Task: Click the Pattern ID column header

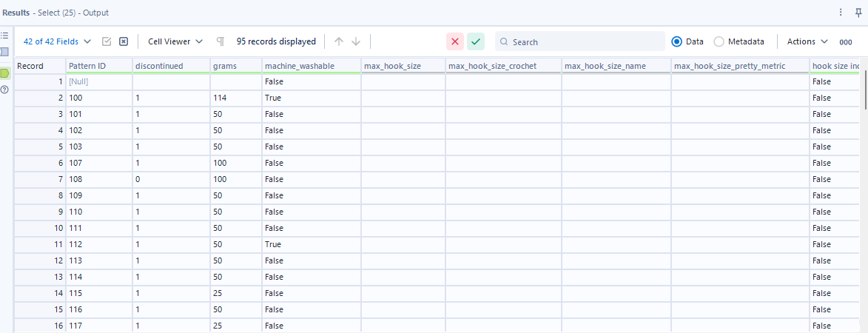Action: (87, 66)
